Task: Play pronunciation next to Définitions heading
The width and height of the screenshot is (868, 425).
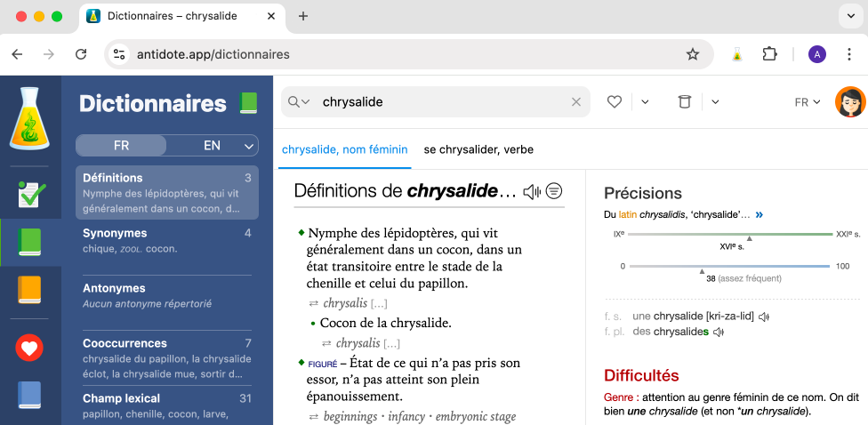Action: (x=532, y=191)
